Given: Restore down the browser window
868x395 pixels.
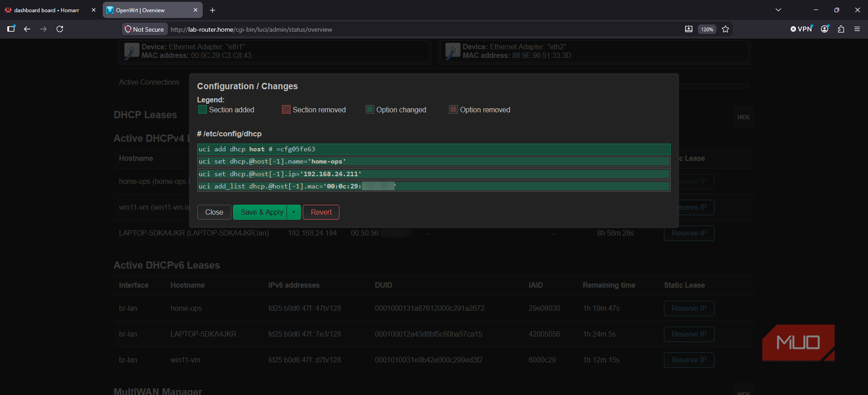Looking at the screenshot, I should click(836, 10).
